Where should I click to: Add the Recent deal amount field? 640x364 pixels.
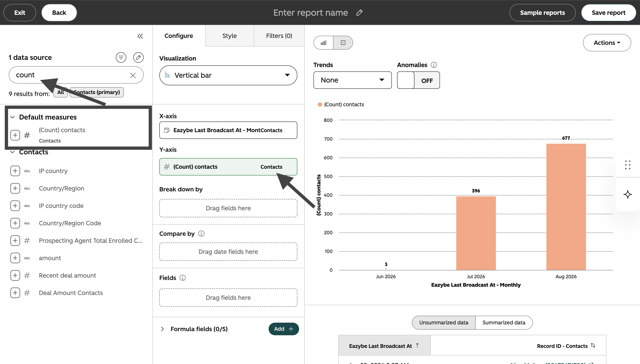15,275
